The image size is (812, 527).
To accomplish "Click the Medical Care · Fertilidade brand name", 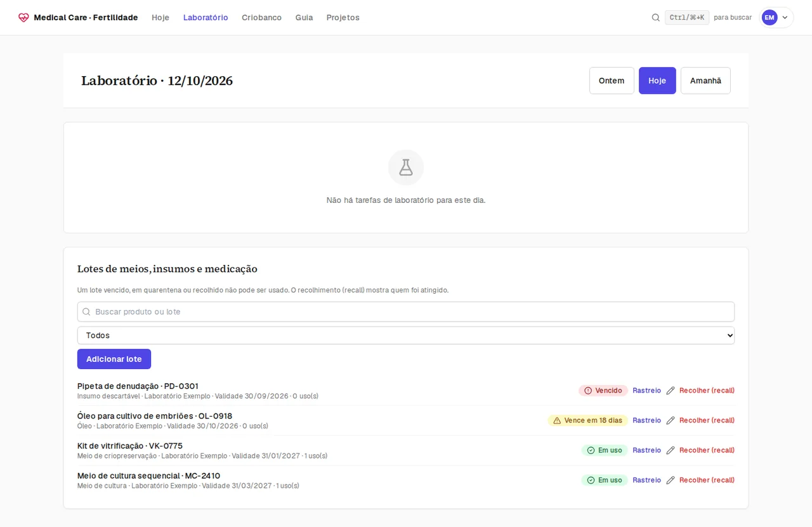I will (x=86, y=18).
